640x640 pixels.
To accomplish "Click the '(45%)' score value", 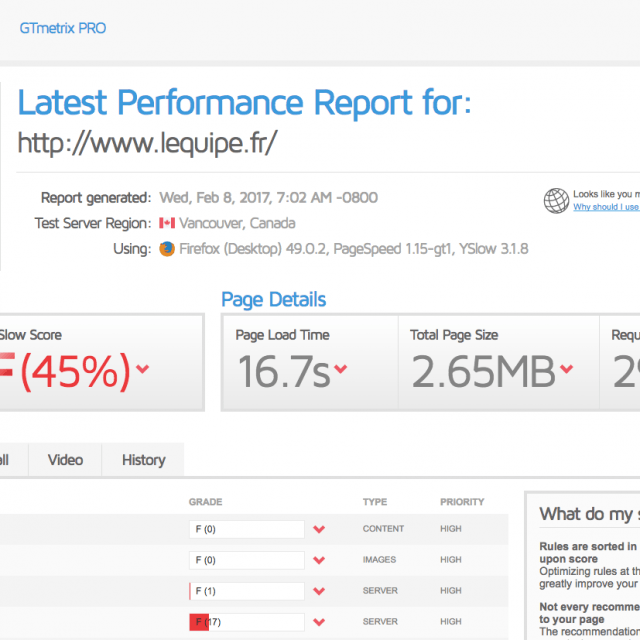I will point(75,371).
